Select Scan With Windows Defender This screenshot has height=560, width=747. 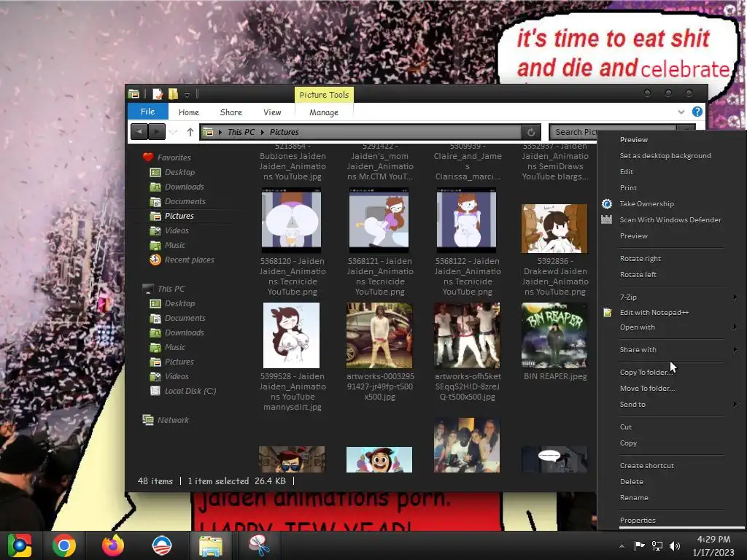(x=670, y=219)
